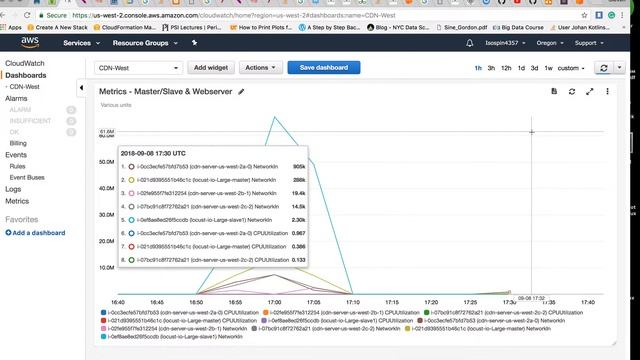
Task: Select the 1w time range
Action: pos(548,68)
